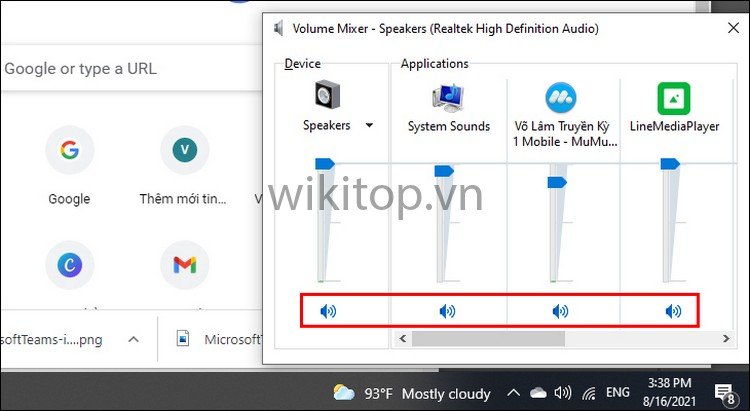The height and width of the screenshot is (411, 750).
Task: Click the MuMu player application icon
Action: 561,97
